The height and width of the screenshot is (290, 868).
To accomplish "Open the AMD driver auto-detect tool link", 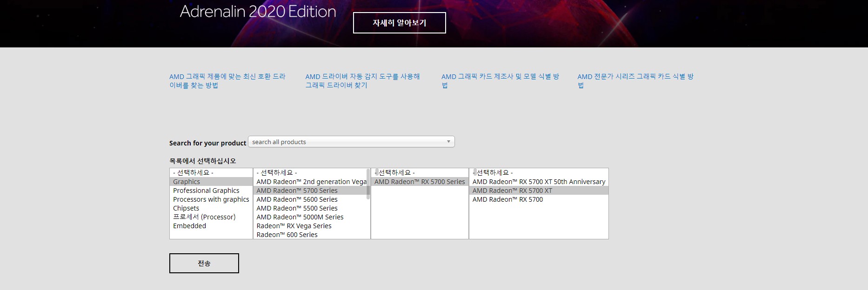I will [x=363, y=81].
